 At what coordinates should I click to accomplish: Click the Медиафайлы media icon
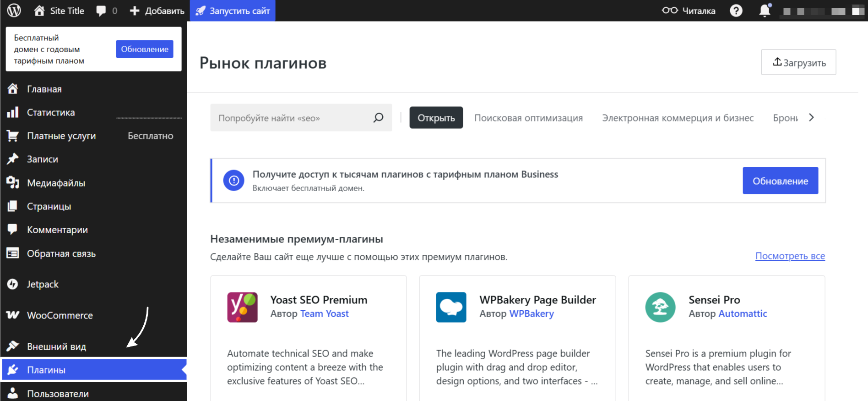click(x=13, y=183)
